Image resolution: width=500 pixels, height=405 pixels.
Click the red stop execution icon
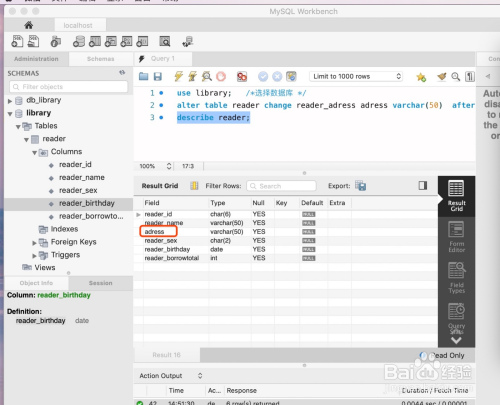coord(221,77)
